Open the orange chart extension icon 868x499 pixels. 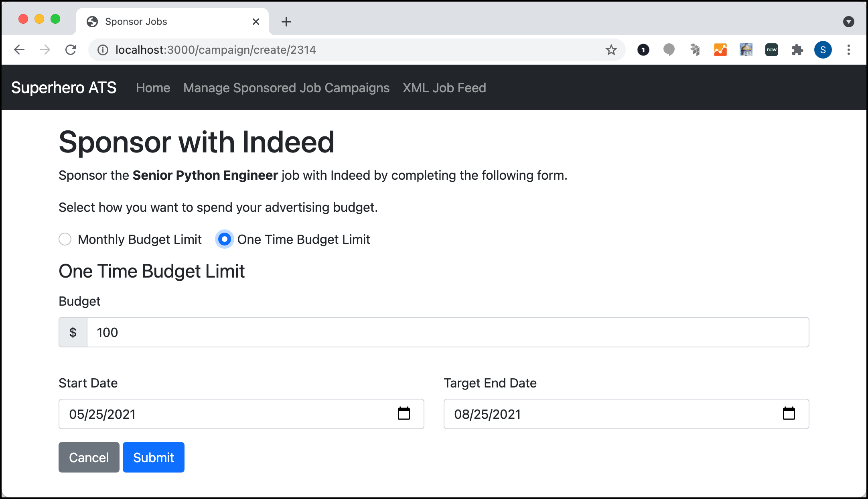coord(720,50)
